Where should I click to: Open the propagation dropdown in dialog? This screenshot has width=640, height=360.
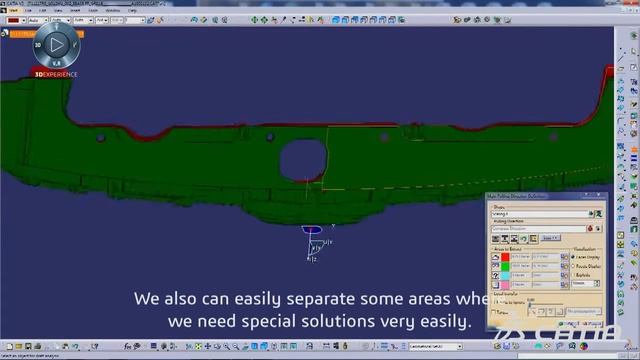[x=583, y=311]
